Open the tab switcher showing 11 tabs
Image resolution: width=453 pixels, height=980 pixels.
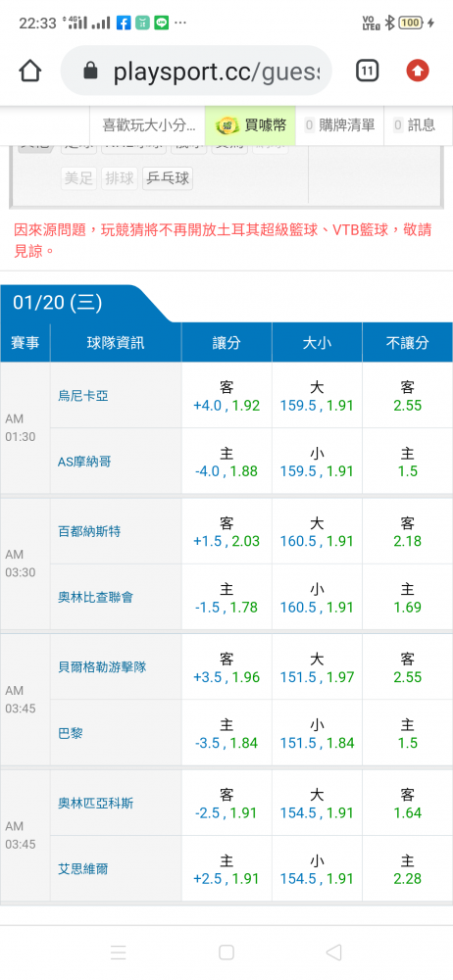[368, 72]
